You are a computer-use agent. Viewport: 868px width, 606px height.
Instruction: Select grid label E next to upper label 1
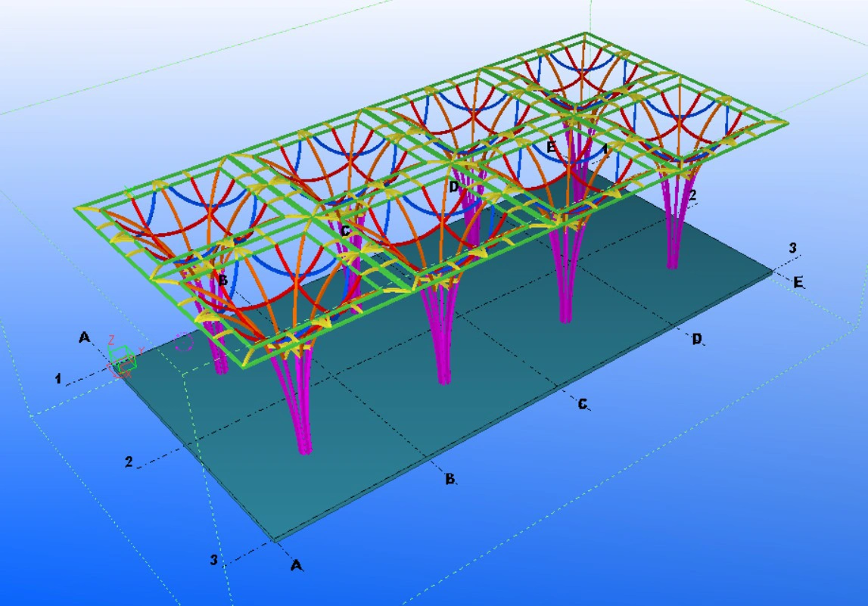(552, 148)
